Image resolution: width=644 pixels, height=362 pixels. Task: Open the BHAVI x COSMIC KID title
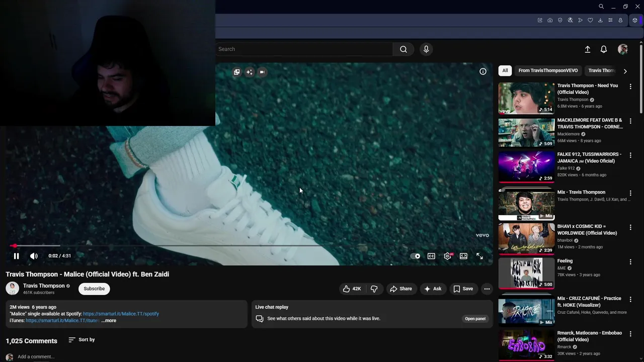coord(587,230)
